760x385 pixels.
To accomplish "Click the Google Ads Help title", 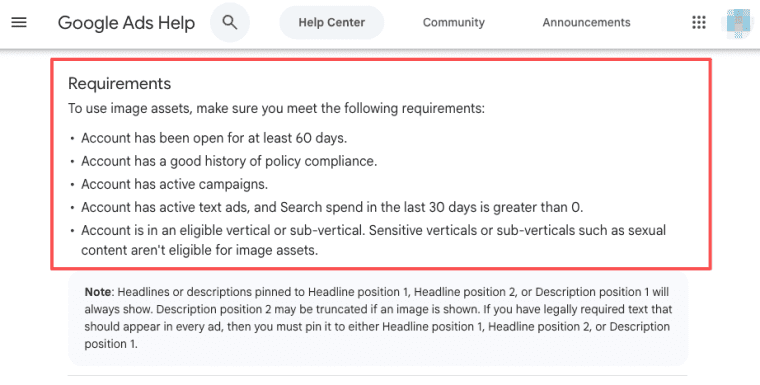I will click(127, 23).
